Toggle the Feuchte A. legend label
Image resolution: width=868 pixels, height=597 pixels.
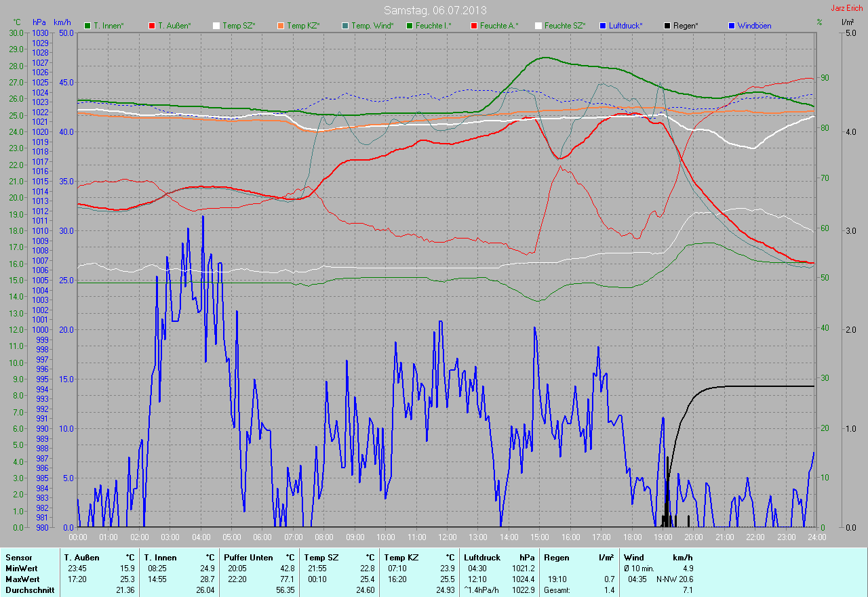tap(499, 26)
